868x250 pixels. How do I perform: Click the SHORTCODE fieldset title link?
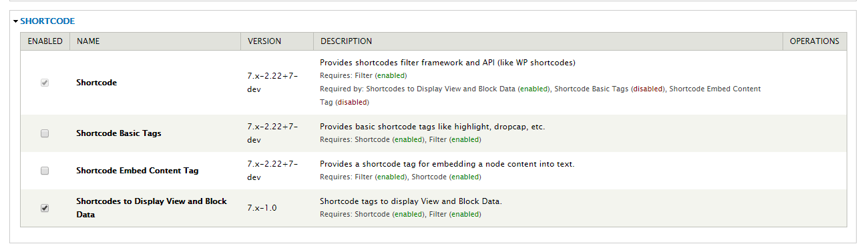[47, 21]
